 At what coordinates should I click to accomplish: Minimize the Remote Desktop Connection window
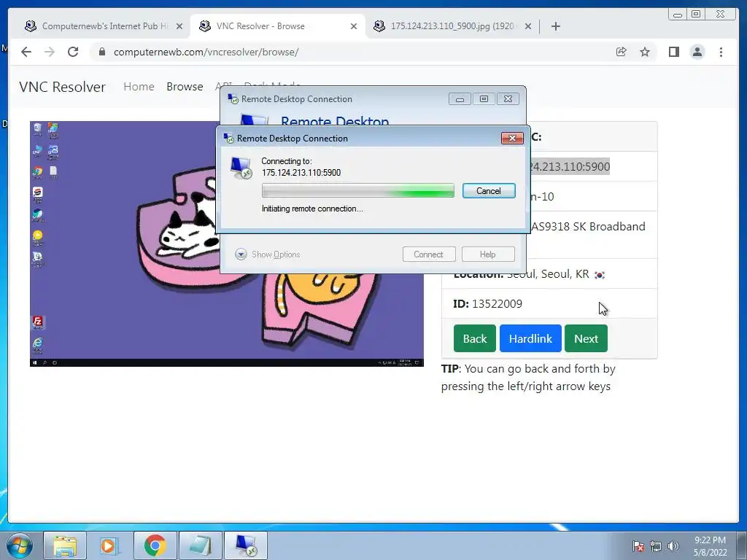(460, 99)
